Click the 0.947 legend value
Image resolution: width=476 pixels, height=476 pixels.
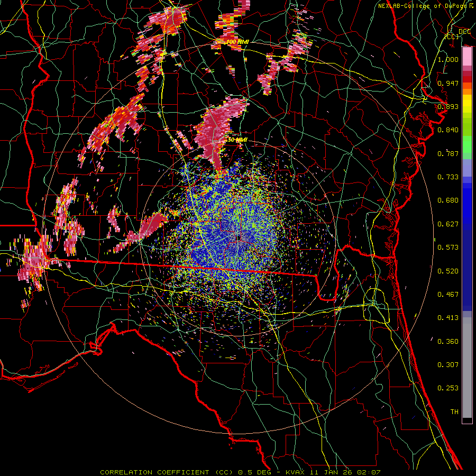click(x=448, y=83)
